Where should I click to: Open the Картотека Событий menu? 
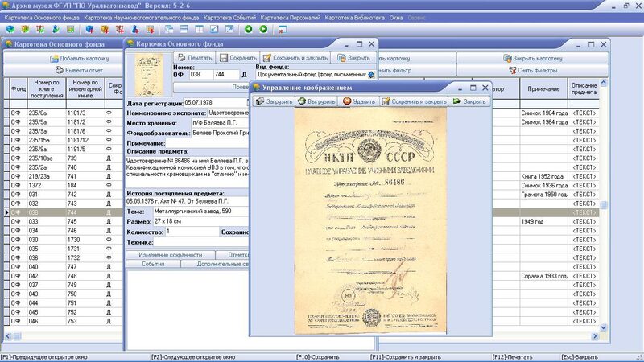coord(229,18)
